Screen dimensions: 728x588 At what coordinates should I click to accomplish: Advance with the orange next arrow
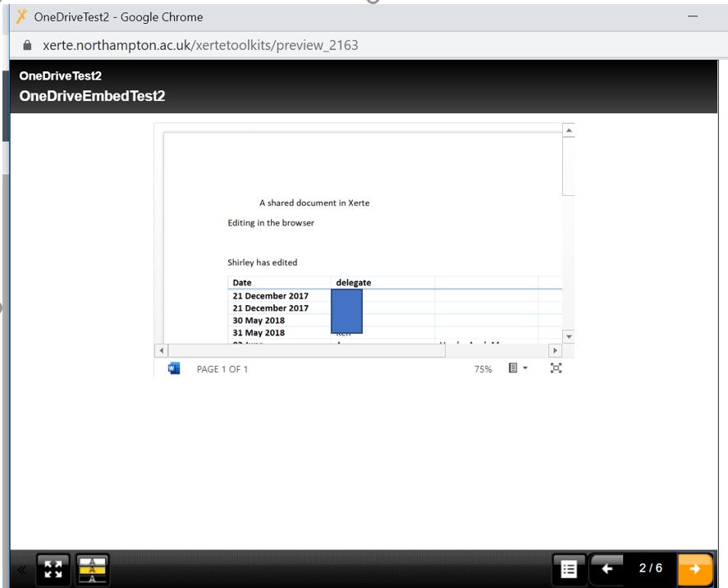point(694,568)
